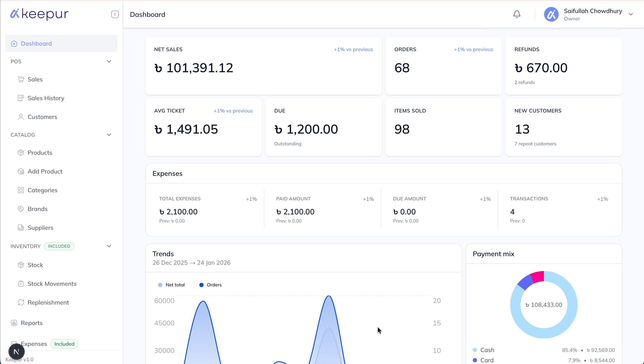Image resolution: width=644 pixels, height=364 pixels.
Task: Click the Orders card showing 68
Action: coord(444,66)
